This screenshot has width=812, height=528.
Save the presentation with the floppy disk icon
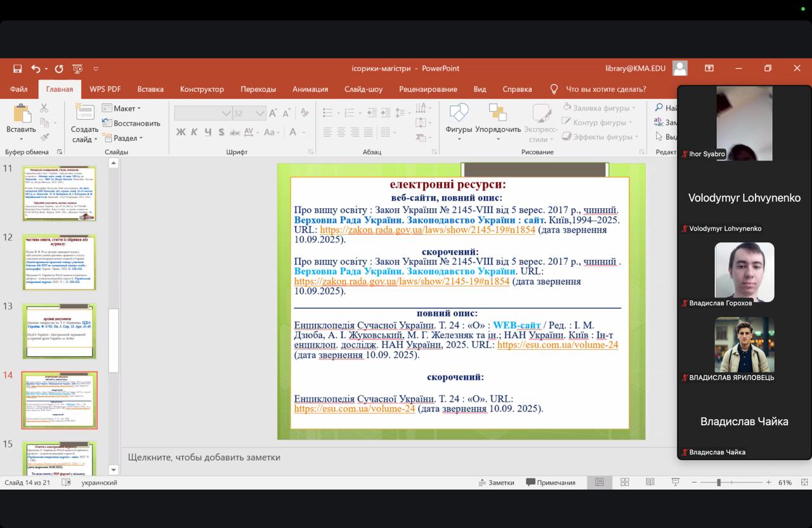pyautogui.click(x=18, y=69)
